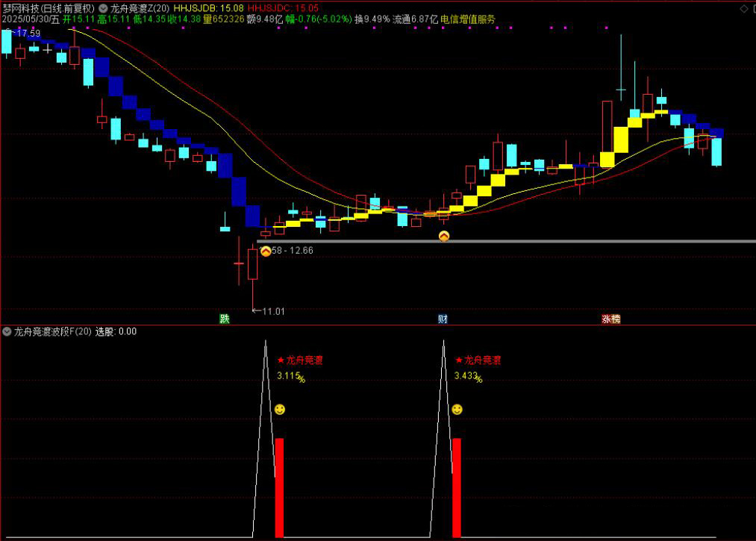756x541 pixels.
Task: Click the 11.01 lowest price label
Action: coord(272,311)
